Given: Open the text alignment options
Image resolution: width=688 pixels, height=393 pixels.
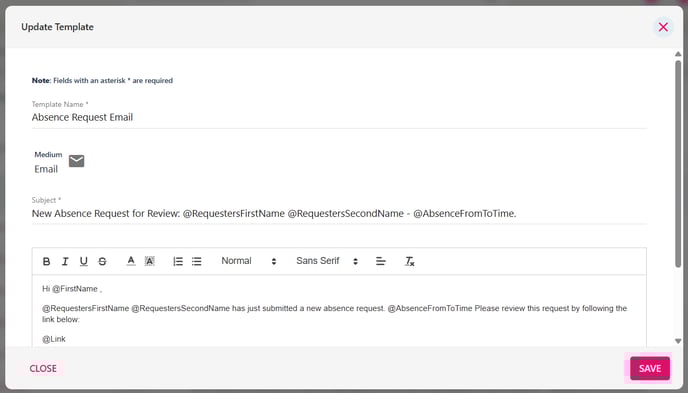Looking at the screenshot, I should pyautogui.click(x=380, y=261).
